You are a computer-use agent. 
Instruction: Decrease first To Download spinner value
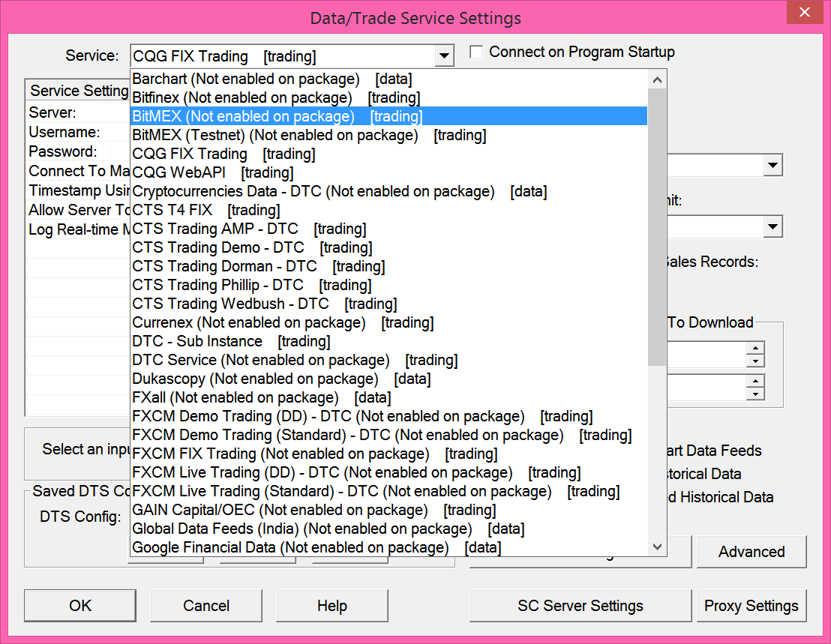(755, 361)
